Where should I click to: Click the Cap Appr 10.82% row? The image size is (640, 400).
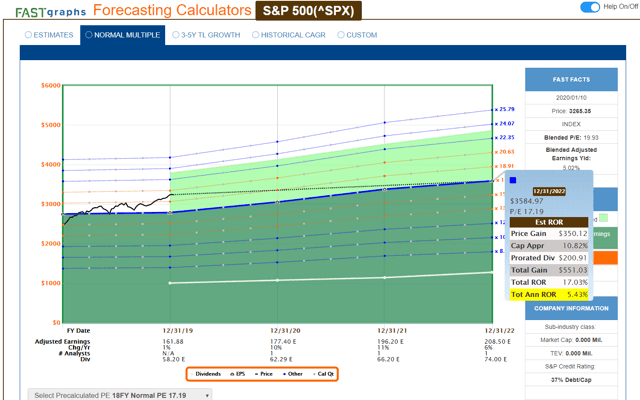[549, 246]
